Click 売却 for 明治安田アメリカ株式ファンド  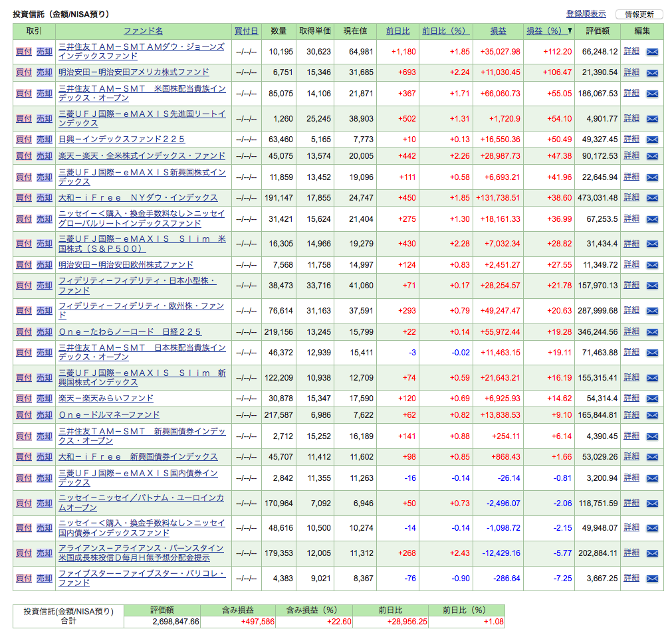[44, 72]
